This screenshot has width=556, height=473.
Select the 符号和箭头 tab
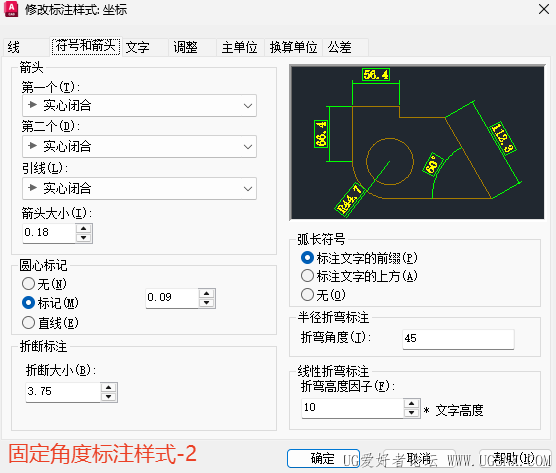coord(86,46)
